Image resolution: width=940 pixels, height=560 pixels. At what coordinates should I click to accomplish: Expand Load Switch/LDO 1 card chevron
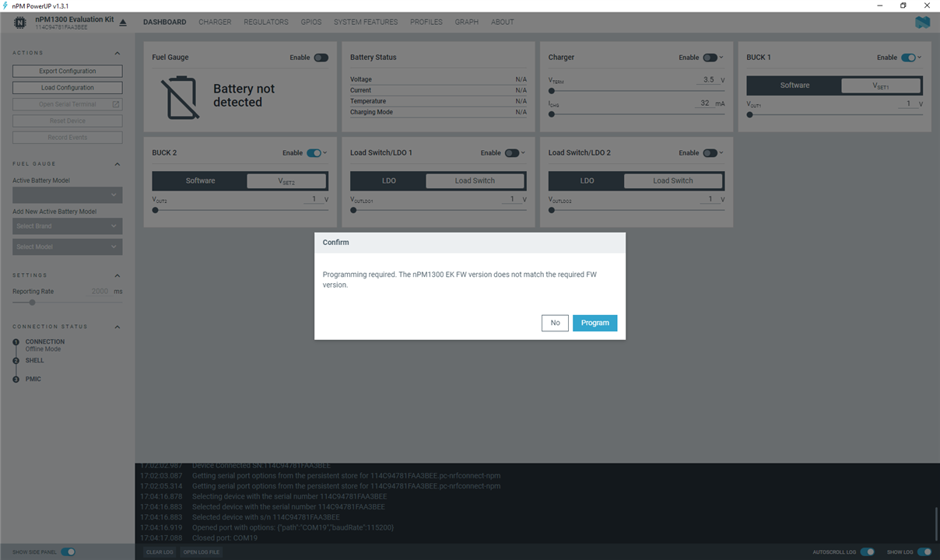tap(524, 153)
